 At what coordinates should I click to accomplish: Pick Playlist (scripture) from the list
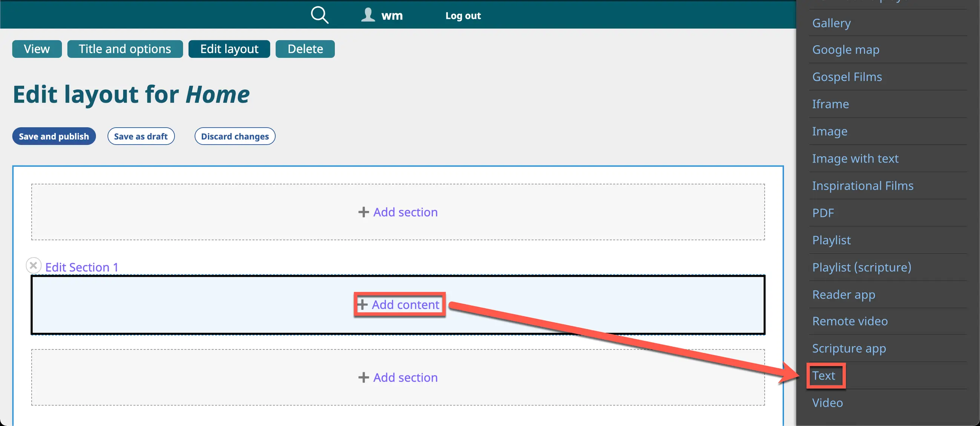861,267
